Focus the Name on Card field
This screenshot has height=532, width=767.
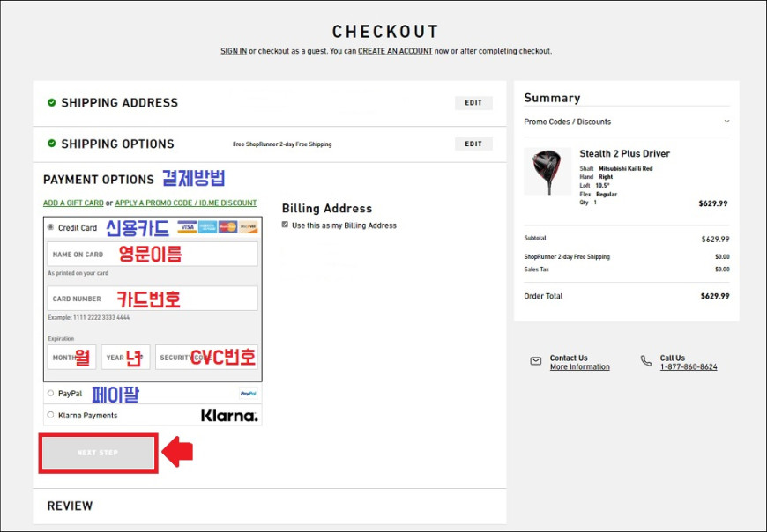point(153,254)
